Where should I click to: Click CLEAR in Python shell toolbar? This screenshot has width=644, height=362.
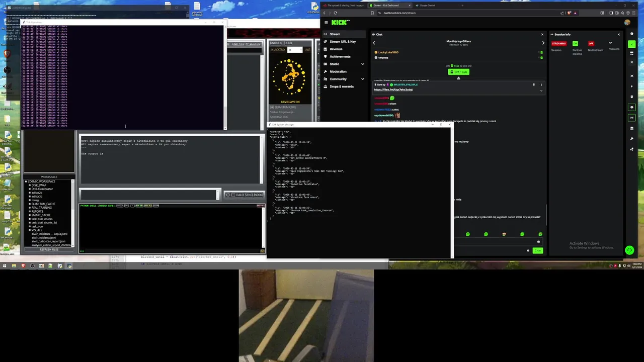tap(156, 205)
